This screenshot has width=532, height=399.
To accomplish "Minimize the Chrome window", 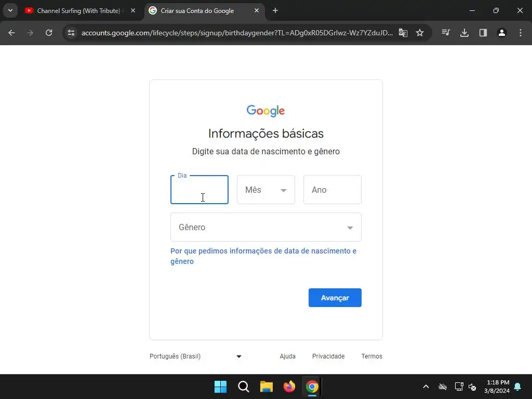I will [472, 10].
